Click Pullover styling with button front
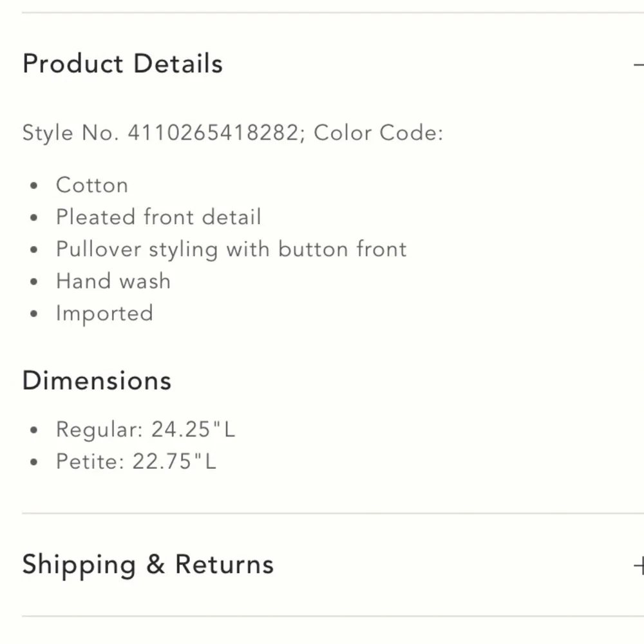 coord(231,249)
